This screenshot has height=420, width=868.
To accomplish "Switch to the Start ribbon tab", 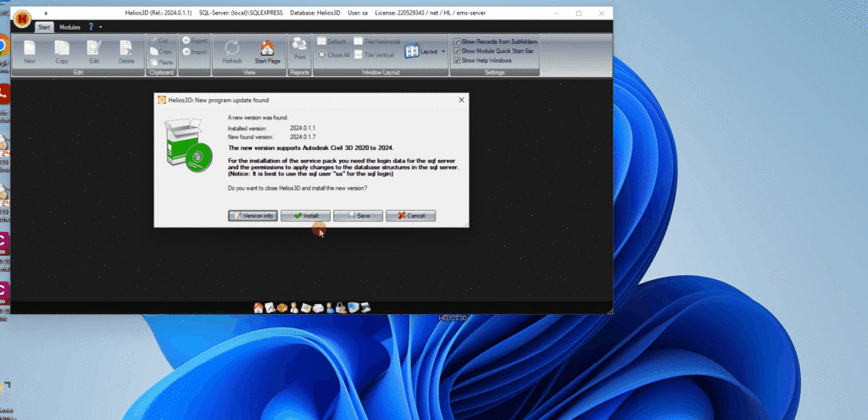I will (x=44, y=27).
